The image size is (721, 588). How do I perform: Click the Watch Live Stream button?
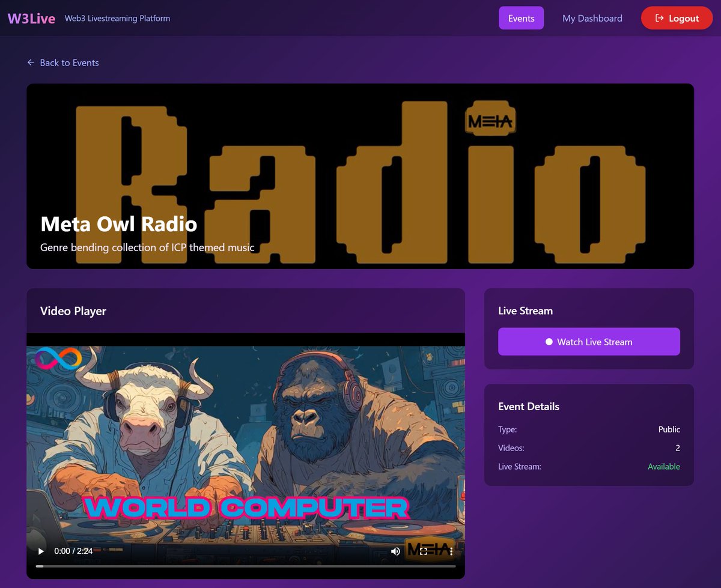point(589,342)
